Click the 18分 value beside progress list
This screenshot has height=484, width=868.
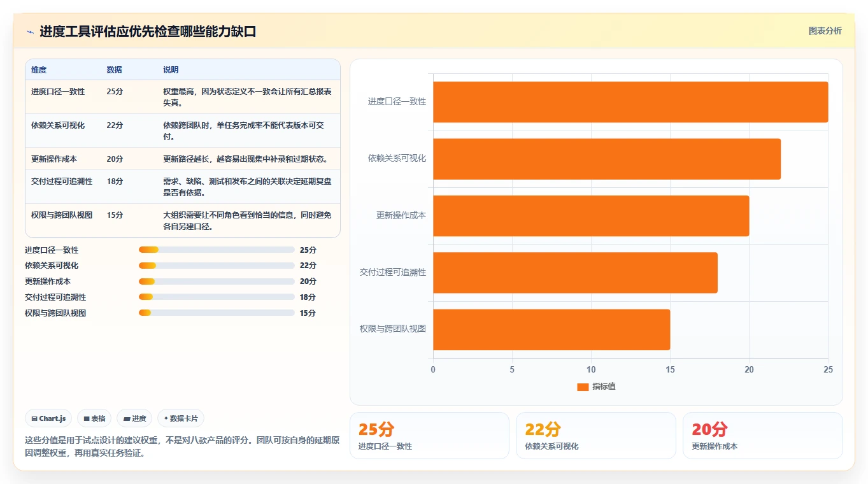tap(308, 297)
